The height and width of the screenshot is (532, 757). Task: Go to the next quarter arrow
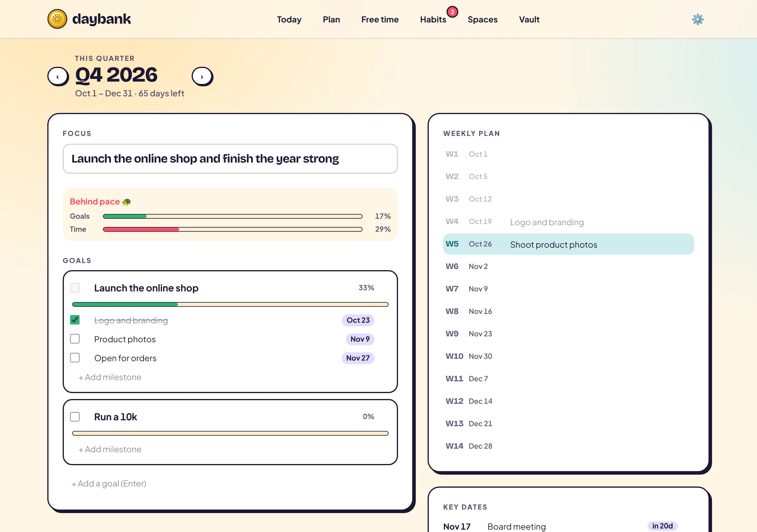202,77
